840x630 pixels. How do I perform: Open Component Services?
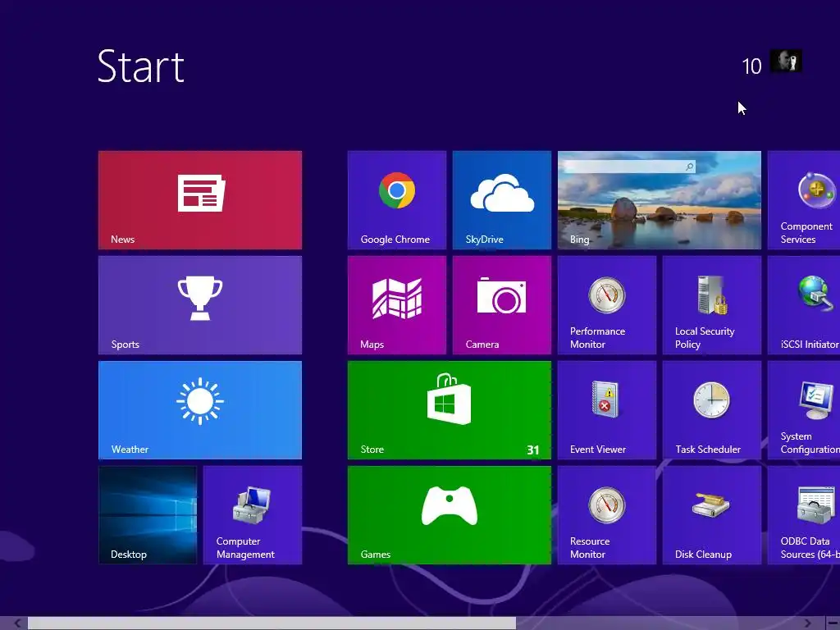(x=804, y=200)
